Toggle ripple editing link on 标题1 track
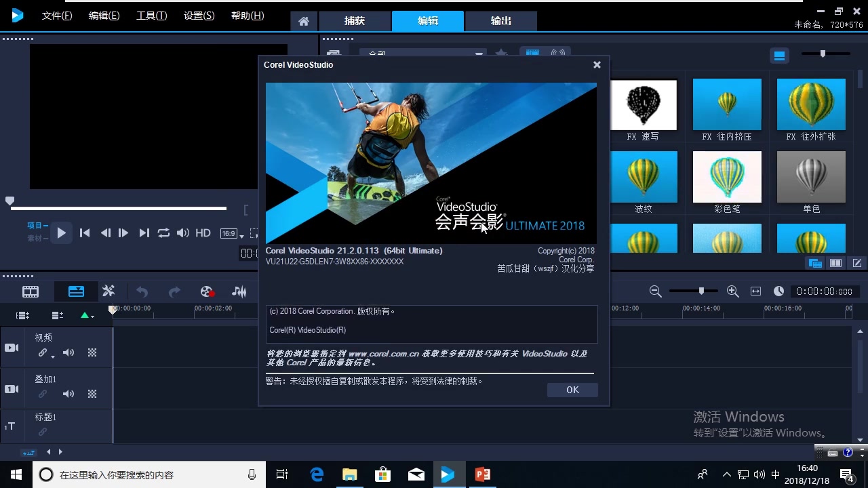 coord(43,432)
